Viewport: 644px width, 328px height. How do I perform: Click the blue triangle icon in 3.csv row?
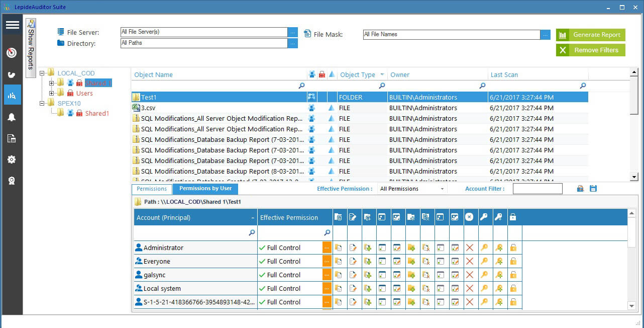coord(331,108)
